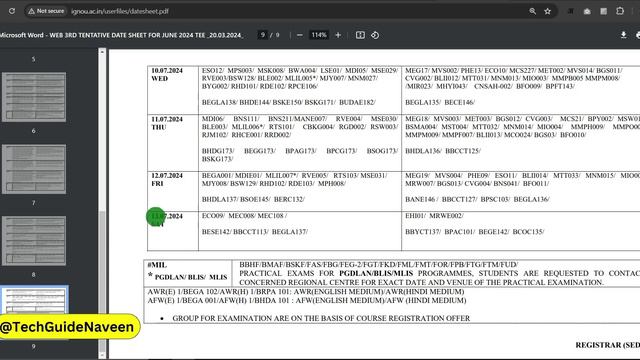Screen dimensions: 640x360
Task: Click course code 'ECO09' in the table
Action: tap(213, 216)
